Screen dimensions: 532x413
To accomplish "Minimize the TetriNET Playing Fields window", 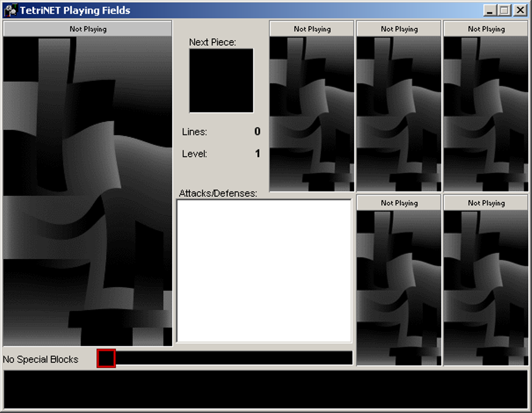I will tap(490, 10).
